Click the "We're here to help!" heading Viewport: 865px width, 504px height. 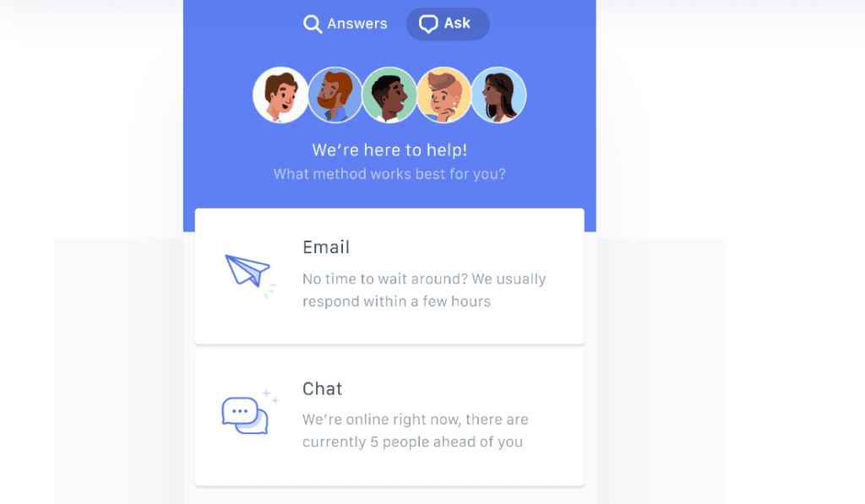click(x=389, y=150)
